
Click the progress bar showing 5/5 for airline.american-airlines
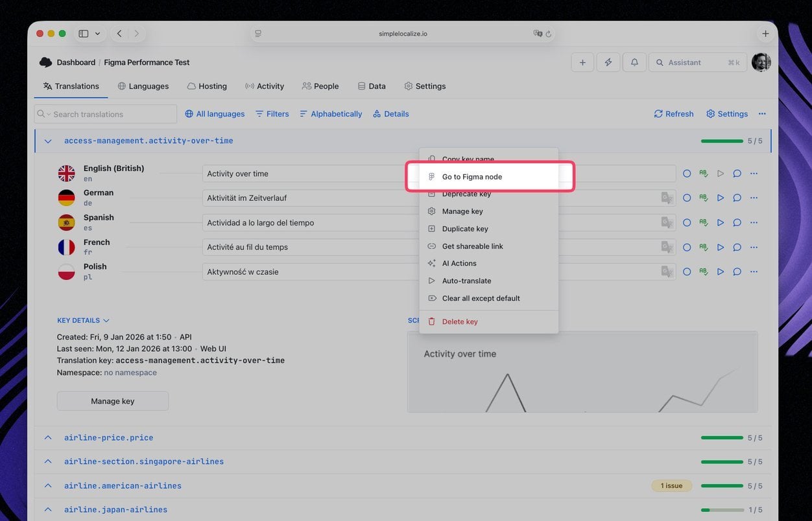(x=722, y=485)
